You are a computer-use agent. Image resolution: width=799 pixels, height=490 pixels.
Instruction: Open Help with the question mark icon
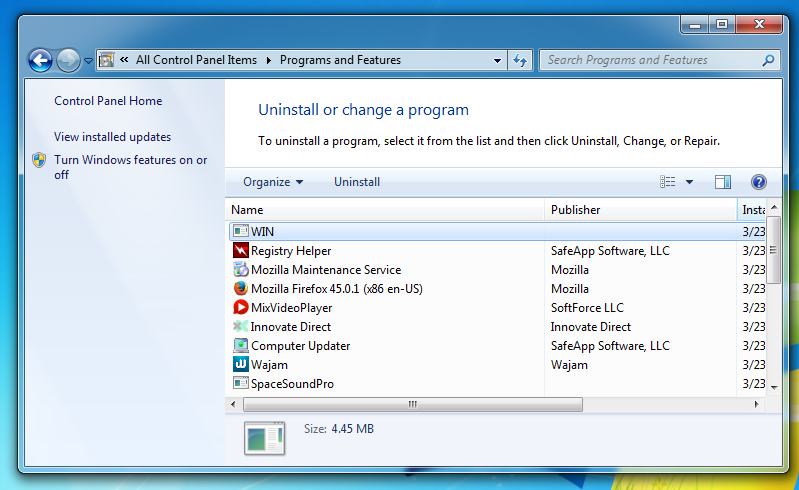tap(758, 182)
